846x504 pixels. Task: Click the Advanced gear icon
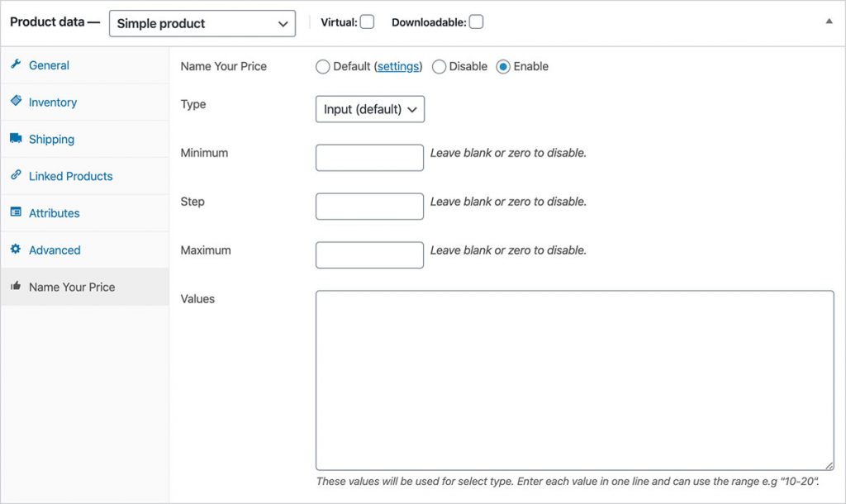coord(16,249)
